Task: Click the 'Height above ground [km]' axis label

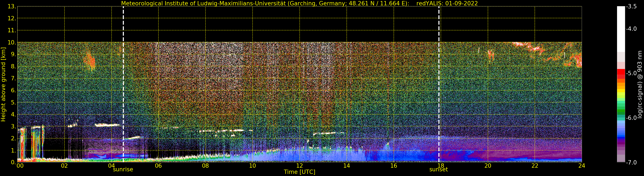Action: 3,84
